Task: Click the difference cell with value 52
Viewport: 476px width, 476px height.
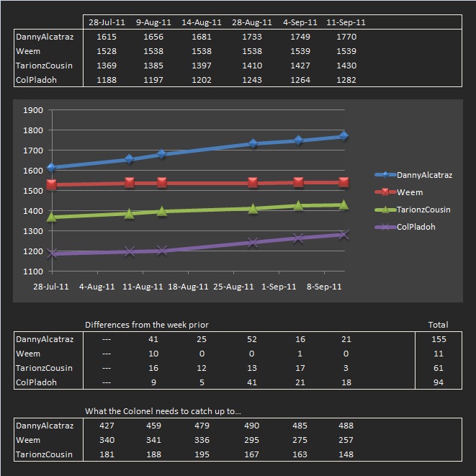Action: (x=252, y=339)
